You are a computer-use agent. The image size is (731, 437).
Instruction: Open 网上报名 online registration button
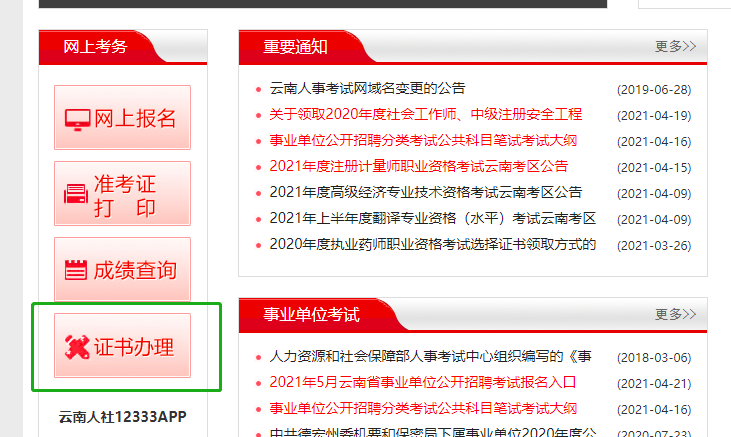coord(122,118)
